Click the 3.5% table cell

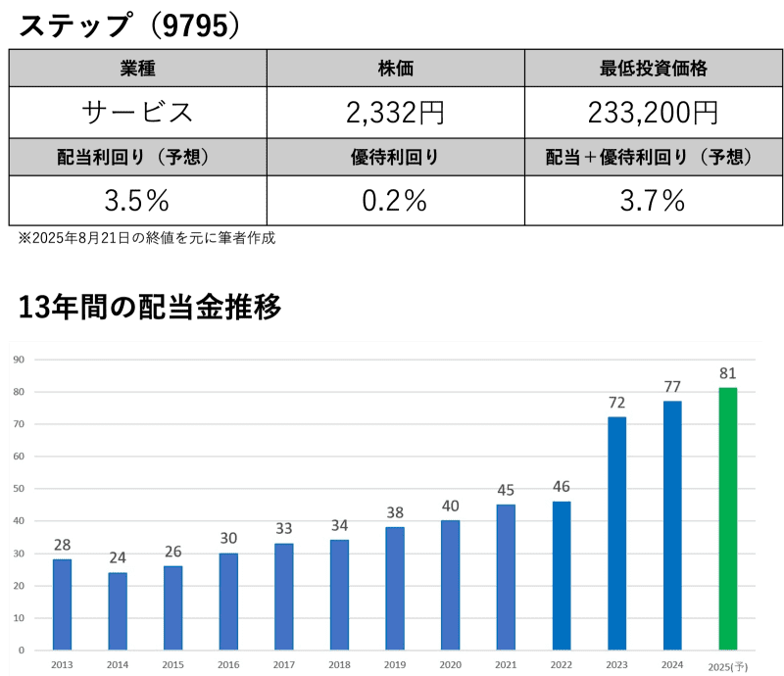pos(137,201)
